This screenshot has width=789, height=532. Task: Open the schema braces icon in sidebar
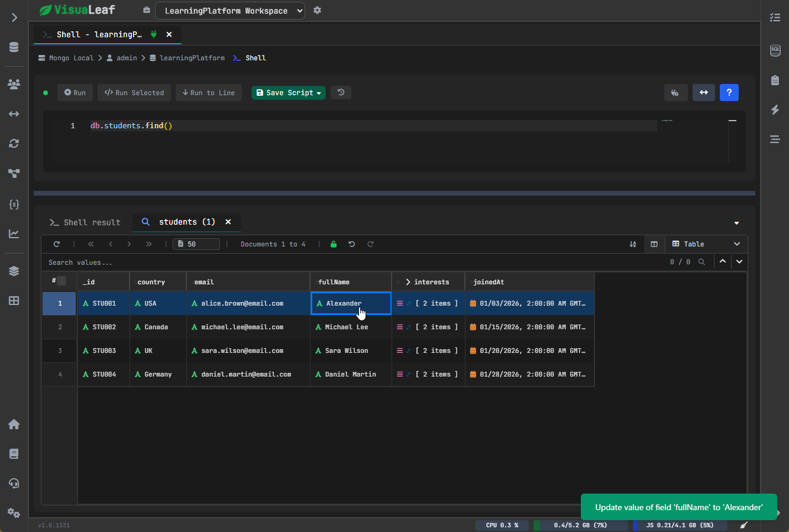coord(14,204)
